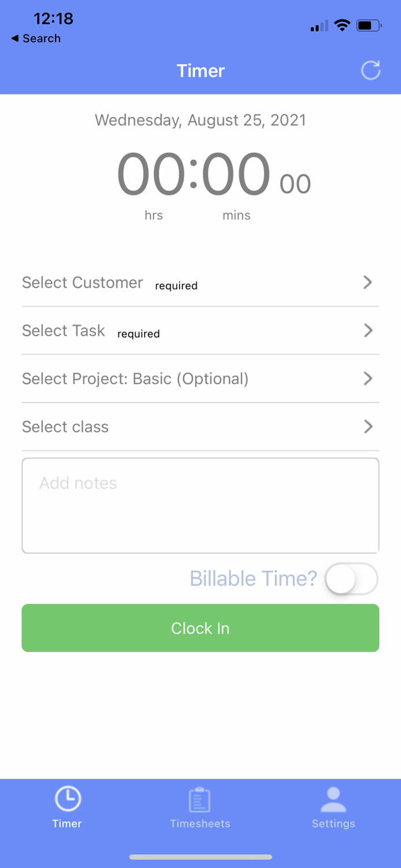401x868 pixels.
Task: Tap the refresh icon in the header
Action: (370, 71)
